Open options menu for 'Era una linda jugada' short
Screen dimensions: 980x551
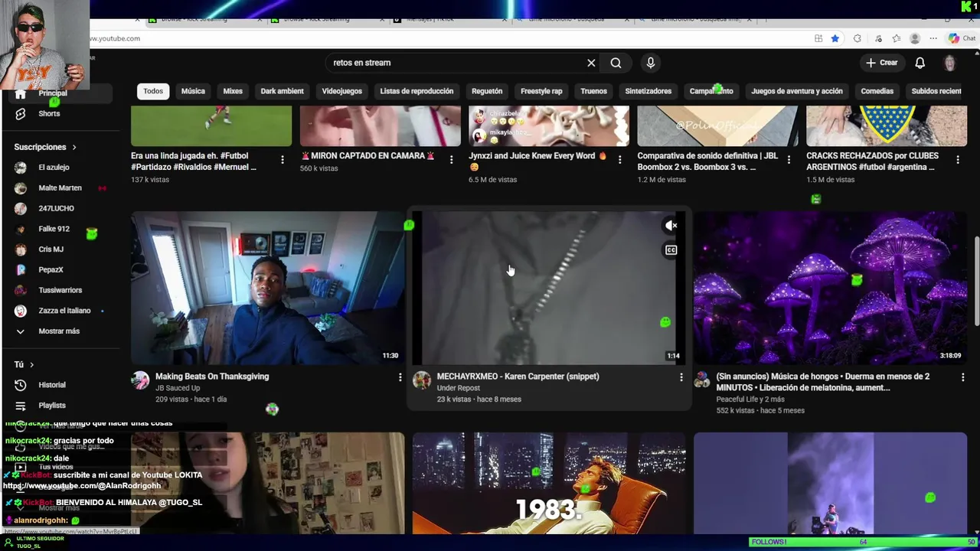pos(283,160)
